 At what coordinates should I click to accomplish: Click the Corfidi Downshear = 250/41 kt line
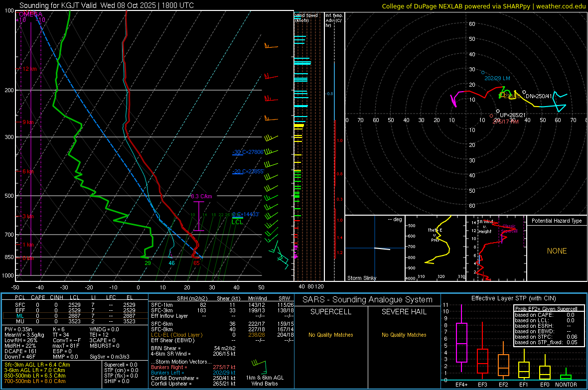click(193, 378)
